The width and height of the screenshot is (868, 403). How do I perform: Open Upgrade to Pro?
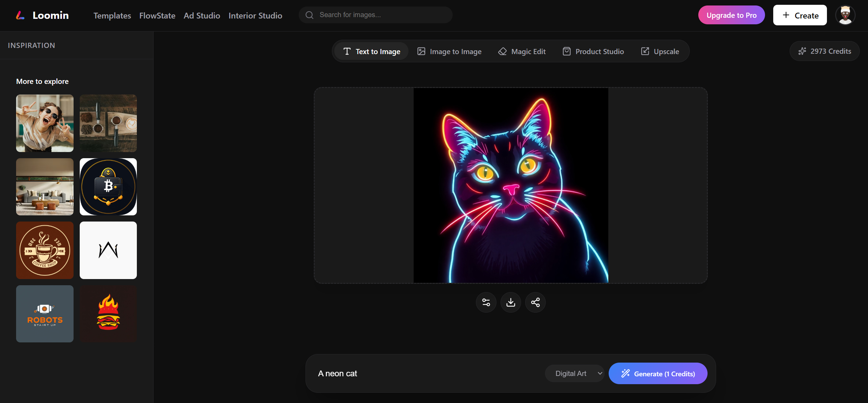pos(731,15)
